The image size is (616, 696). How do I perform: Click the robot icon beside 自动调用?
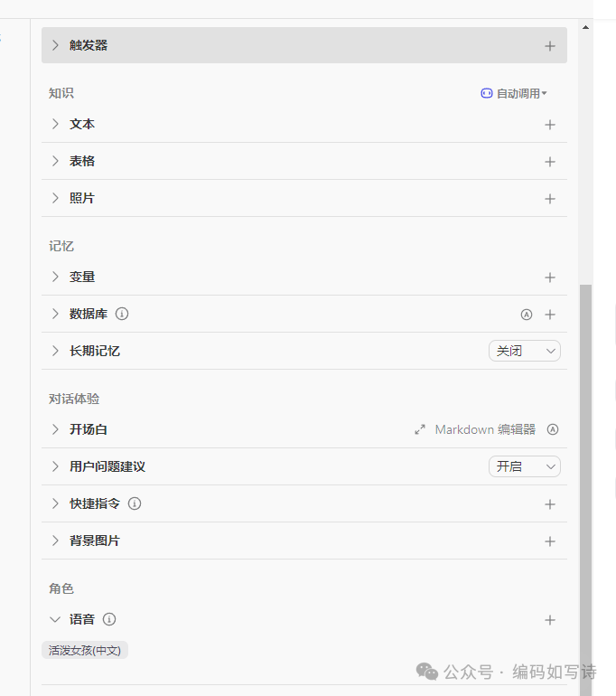click(x=487, y=93)
